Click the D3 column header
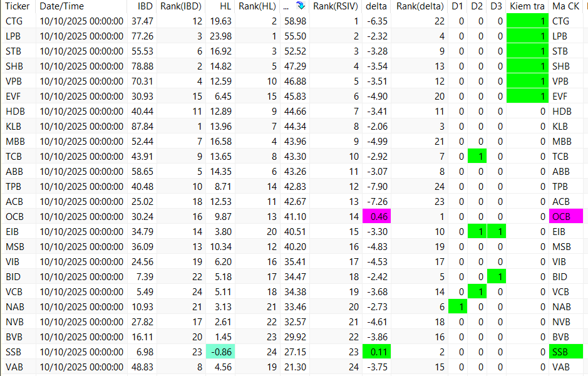 [496, 6]
